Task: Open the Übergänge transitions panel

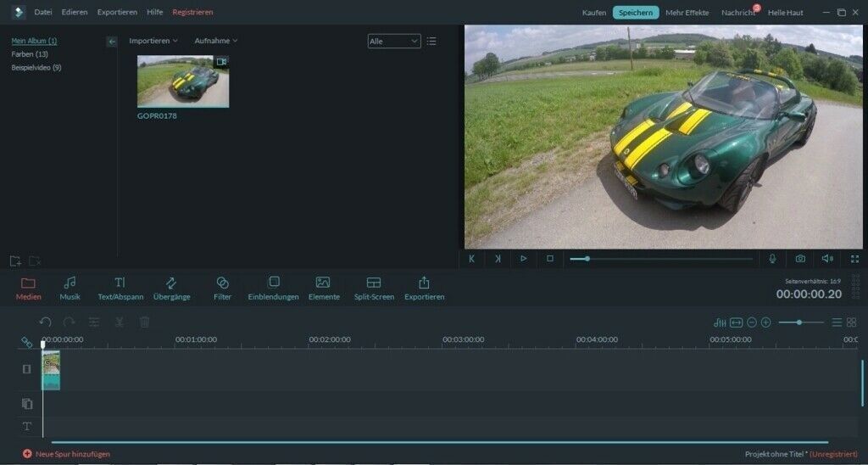Action: coord(171,288)
